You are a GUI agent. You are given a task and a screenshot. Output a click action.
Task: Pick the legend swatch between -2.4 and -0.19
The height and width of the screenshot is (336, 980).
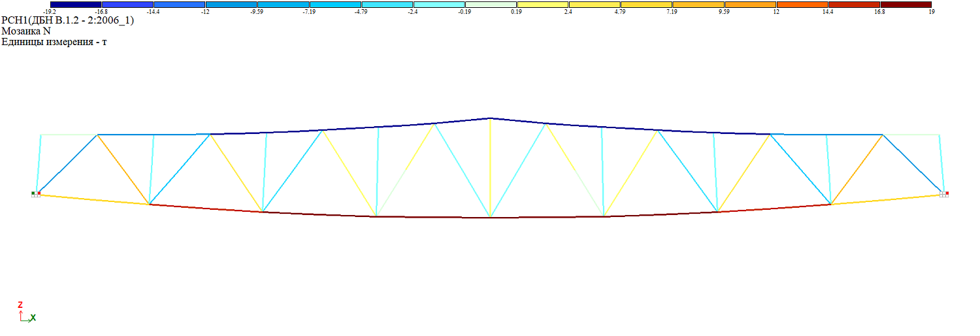coord(439,5)
